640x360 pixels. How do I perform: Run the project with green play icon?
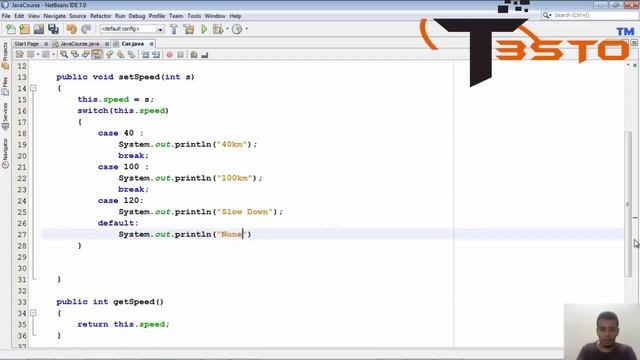(204, 29)
